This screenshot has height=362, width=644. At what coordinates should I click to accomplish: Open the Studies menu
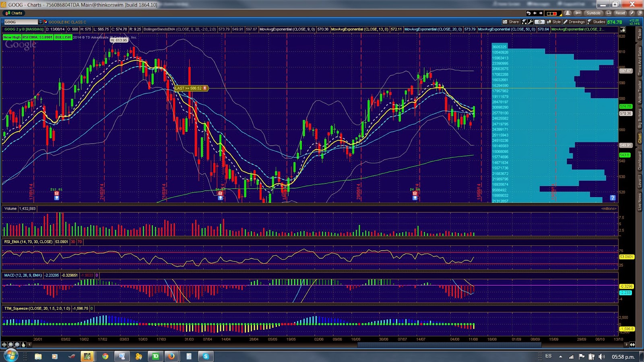(x=596, y=22)
